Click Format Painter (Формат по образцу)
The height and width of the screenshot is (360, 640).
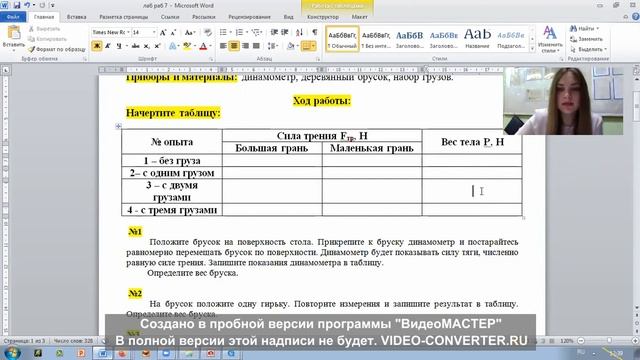(x=57, y=49)
